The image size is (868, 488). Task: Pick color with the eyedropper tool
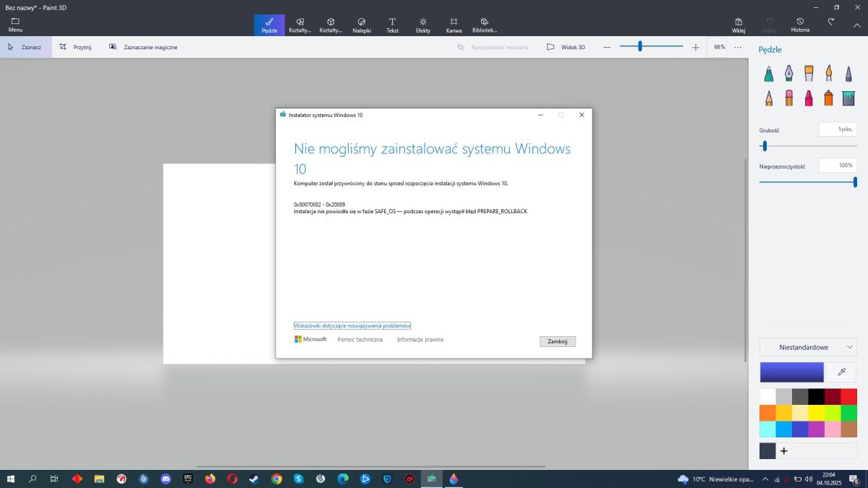pyautogui.click(x=841, y=372)
